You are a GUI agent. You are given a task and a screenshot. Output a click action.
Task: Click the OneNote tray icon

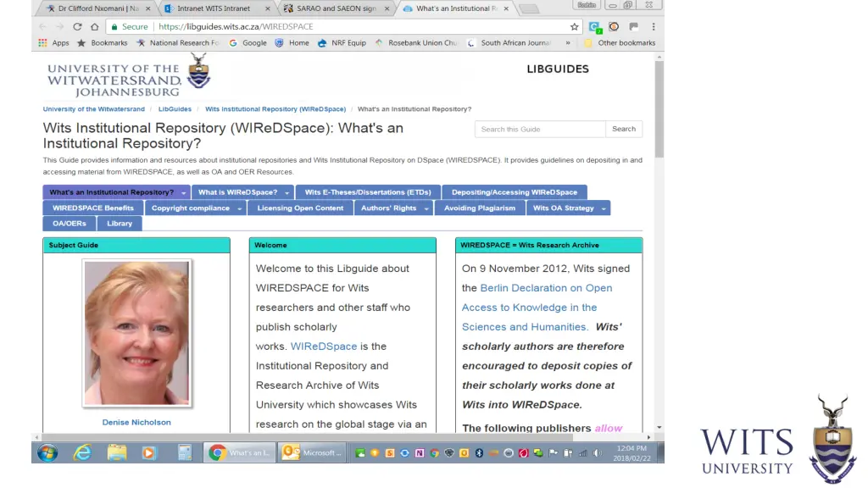(420, 453)
